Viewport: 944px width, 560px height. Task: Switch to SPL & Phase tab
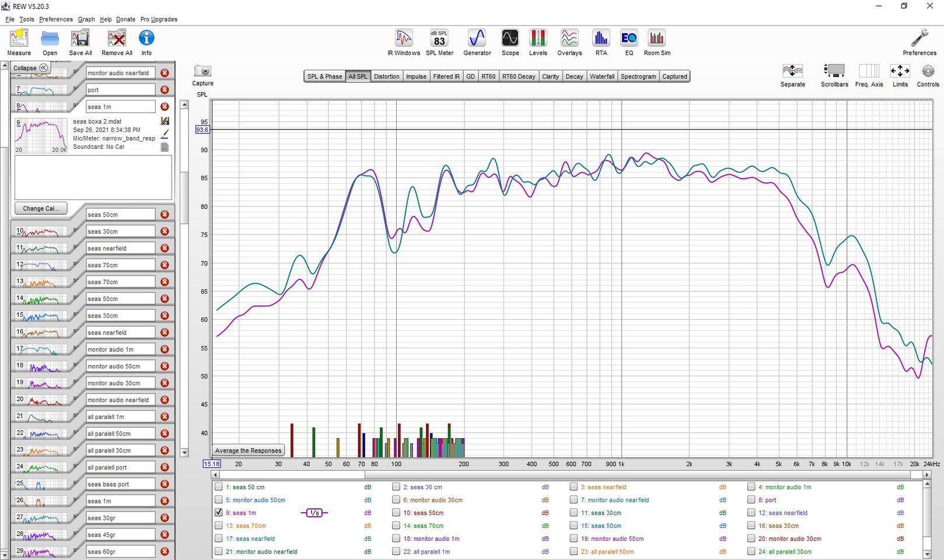click(324, 76)
